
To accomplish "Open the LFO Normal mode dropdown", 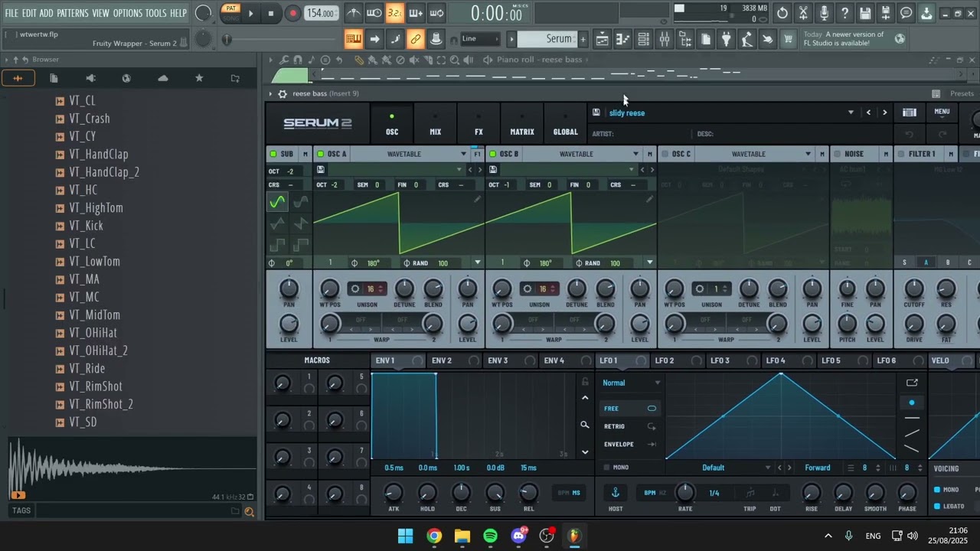I will click(632, 383).
